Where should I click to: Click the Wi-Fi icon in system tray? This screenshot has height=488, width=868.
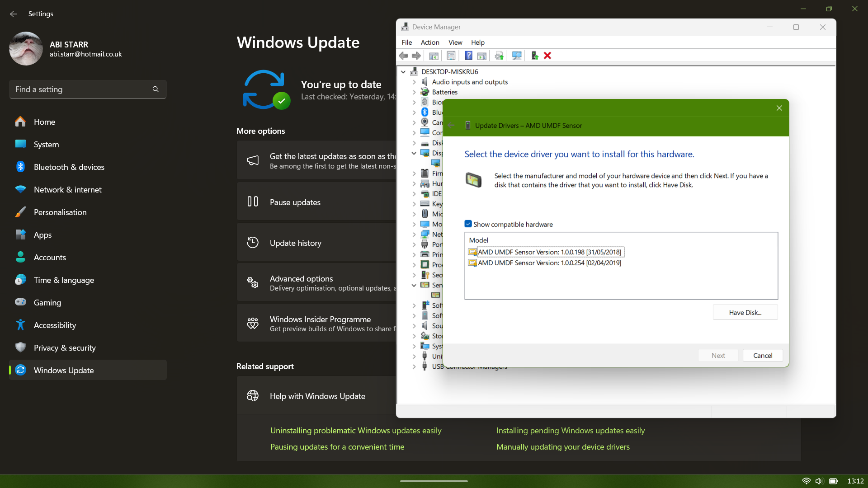pyautogui.click(x=806, y=481)
